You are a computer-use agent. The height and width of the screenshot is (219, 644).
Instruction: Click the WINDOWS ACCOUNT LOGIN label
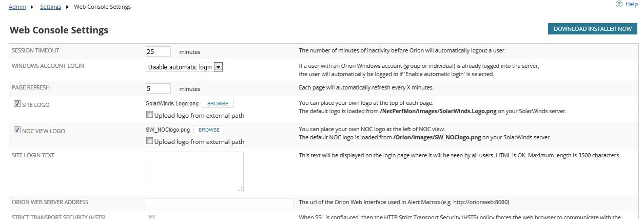(x=48, y=66)
